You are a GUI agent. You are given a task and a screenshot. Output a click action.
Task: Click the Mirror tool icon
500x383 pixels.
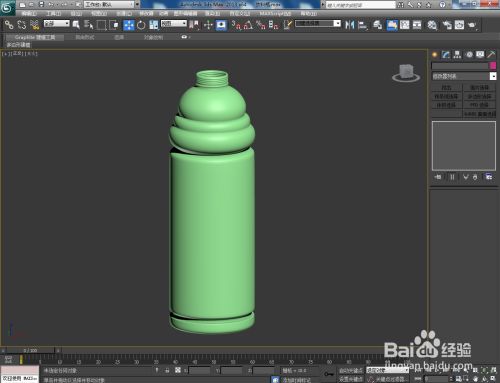tap(350, 25)
